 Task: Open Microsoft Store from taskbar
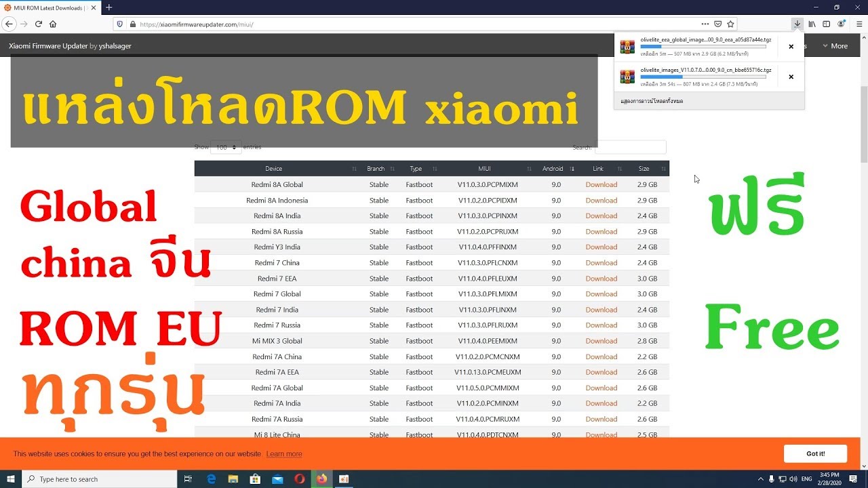[x=256, y=479]
